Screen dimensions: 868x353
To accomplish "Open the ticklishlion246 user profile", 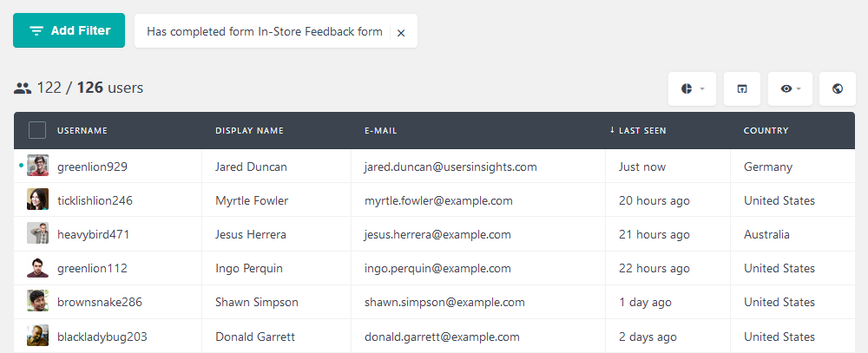I will click(95, 200).
